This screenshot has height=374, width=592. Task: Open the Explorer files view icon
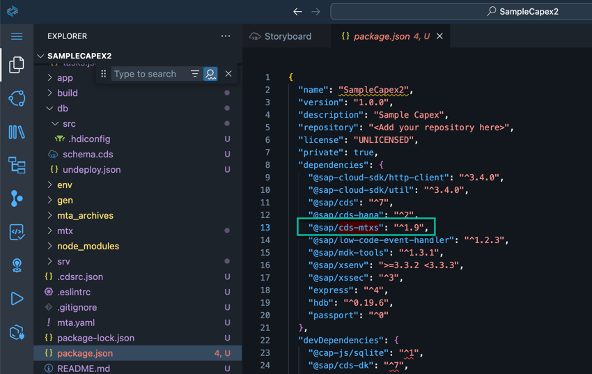17,65
